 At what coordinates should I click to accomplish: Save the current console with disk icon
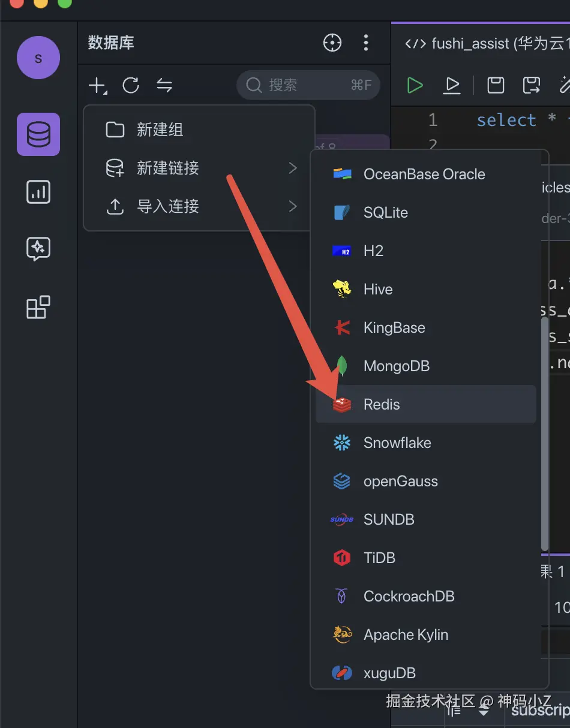[x=496, y=85]
